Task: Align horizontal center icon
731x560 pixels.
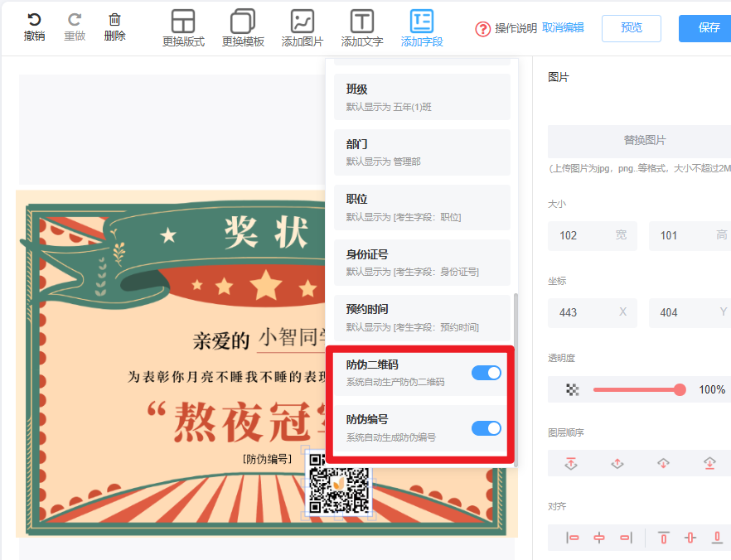Action: pos(599,538)
